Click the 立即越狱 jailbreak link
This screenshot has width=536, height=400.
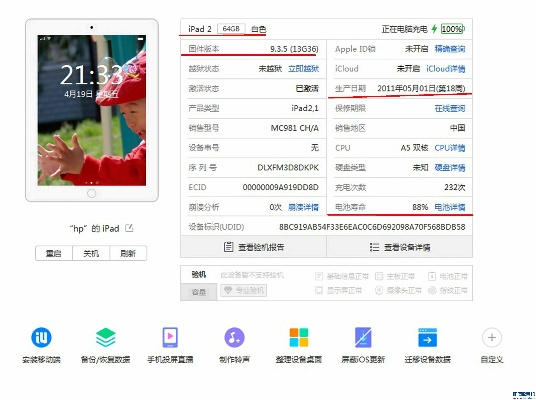pyautogui.click(x=303, y=69)
